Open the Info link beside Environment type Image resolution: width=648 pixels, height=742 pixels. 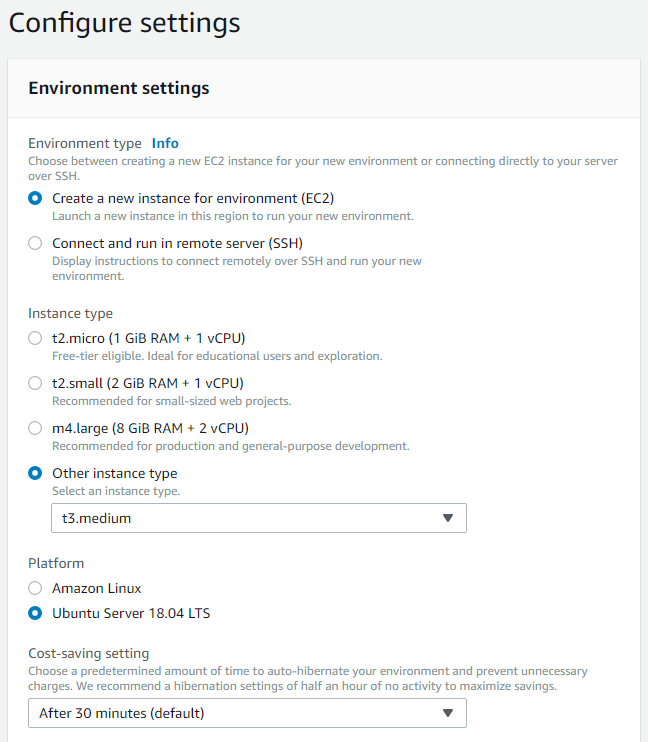click(x=165, y=143)
